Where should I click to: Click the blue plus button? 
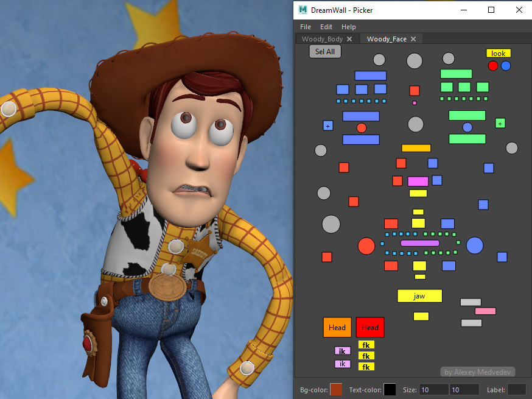point(327,125)
